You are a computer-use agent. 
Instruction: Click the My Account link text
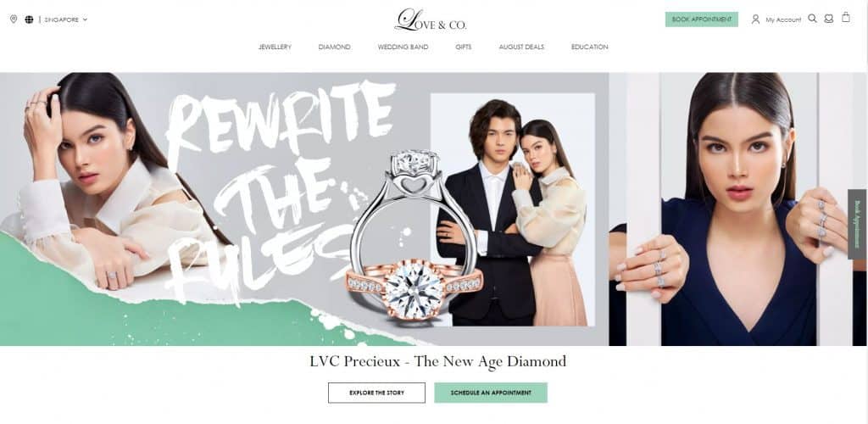coord(783,20)
